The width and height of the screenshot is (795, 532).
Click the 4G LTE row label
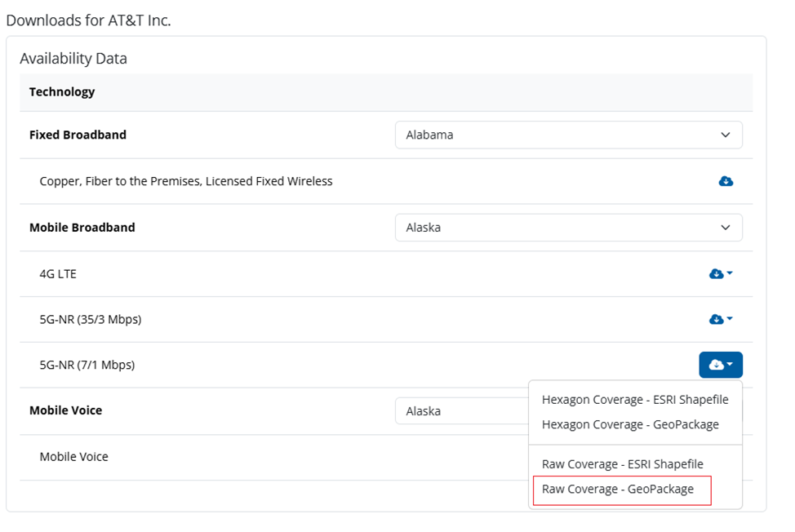58,274
